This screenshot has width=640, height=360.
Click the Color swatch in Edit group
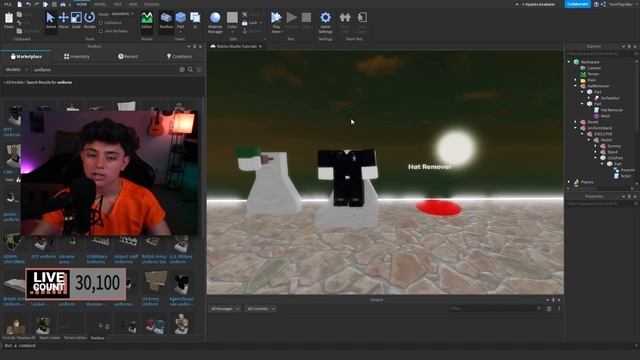click(232, 18)
